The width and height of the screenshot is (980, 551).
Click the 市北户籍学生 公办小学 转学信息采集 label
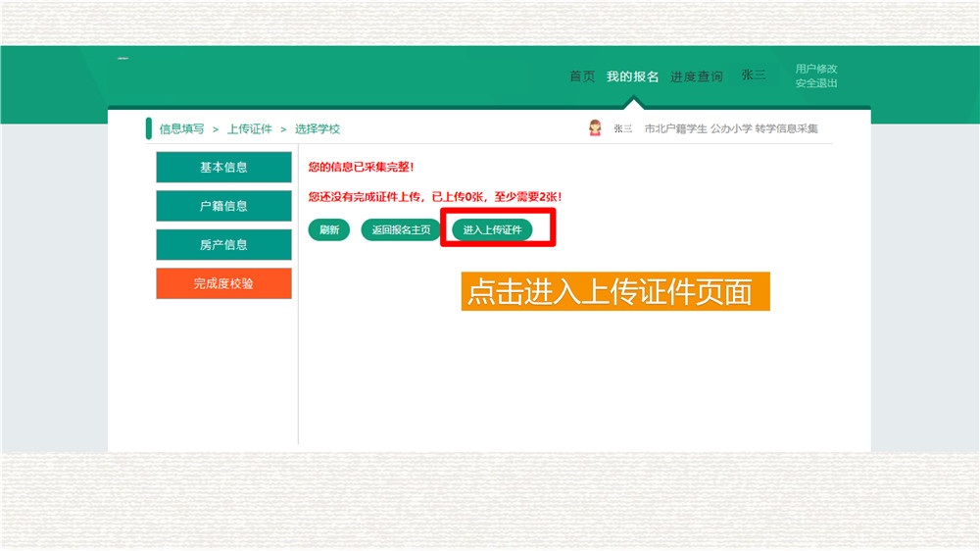click(731, 128)
